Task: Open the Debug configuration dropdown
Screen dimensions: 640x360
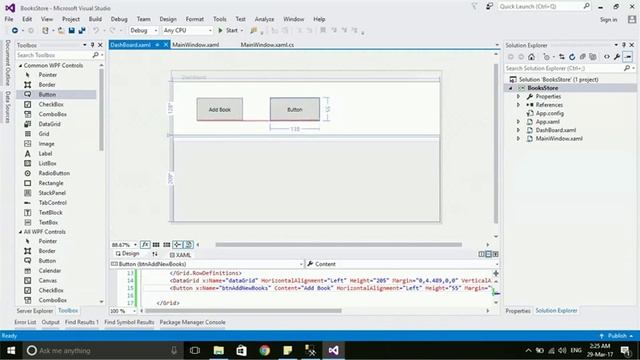Action: coord(143,30)
